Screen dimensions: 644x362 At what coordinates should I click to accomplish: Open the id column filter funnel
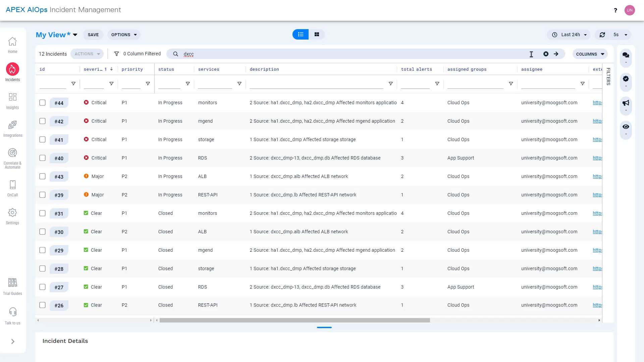(x=73, y=84)
